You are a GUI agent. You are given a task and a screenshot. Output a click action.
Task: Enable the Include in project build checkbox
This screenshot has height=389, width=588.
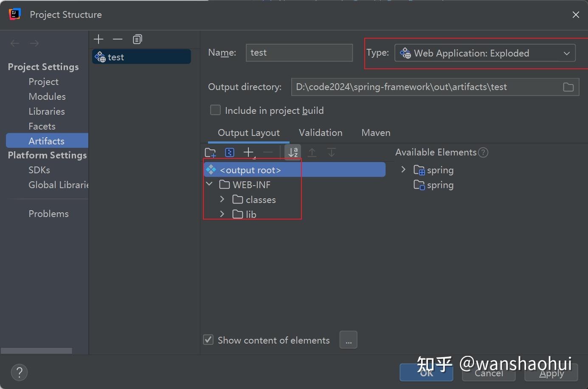click(215, 110)
